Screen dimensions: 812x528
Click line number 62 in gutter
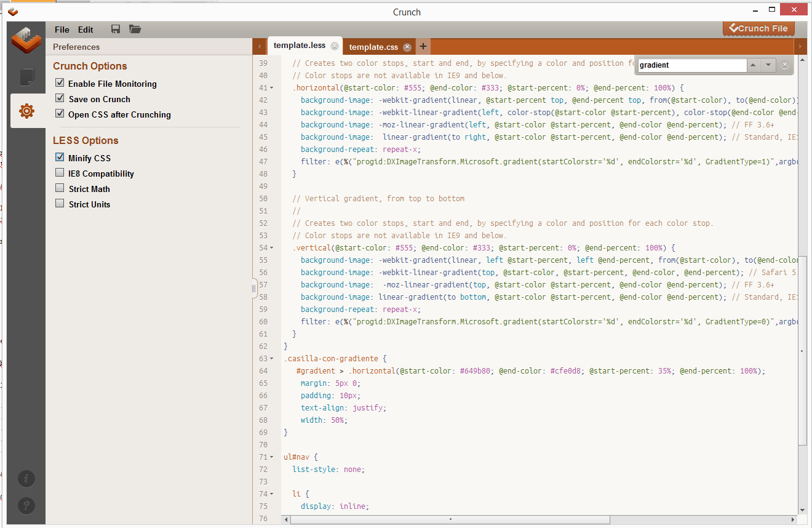pyautogui.click(x=263, y=346)
